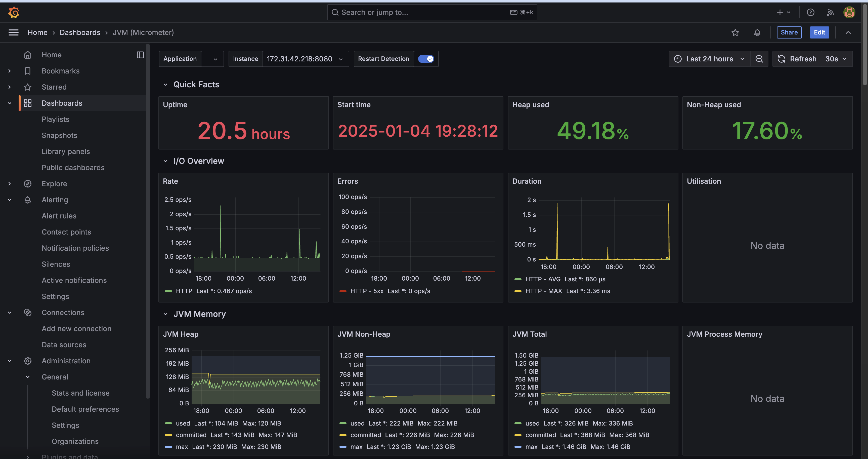Click the zoom out time range icon
The width and height of the screenshot is (868, 459).
(759, 59)
